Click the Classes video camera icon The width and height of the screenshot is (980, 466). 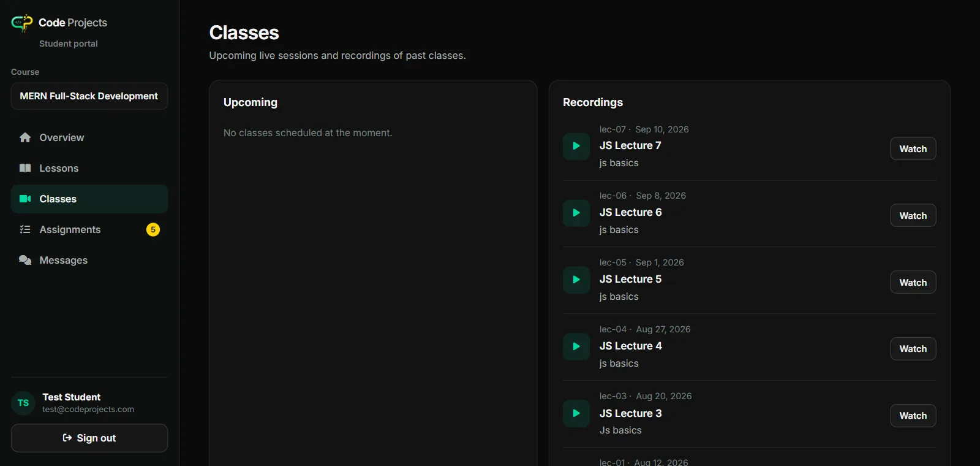click(x=25, y=199)
